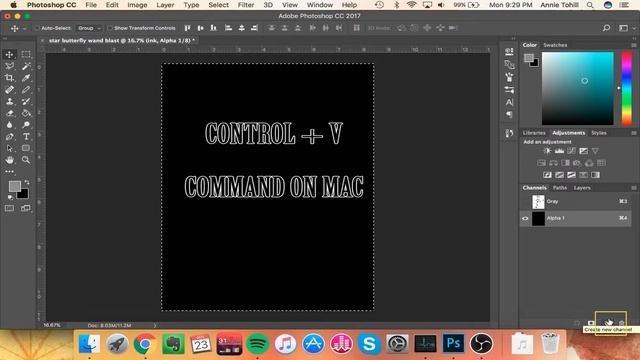640x360 pixels.
Task: Save selection as channel icon
Action: [591, 323]
